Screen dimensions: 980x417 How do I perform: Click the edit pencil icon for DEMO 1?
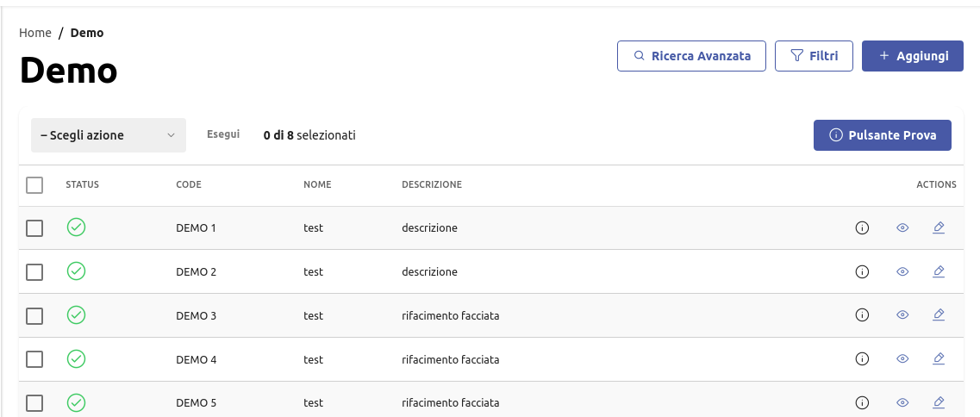tap(939, 228)
